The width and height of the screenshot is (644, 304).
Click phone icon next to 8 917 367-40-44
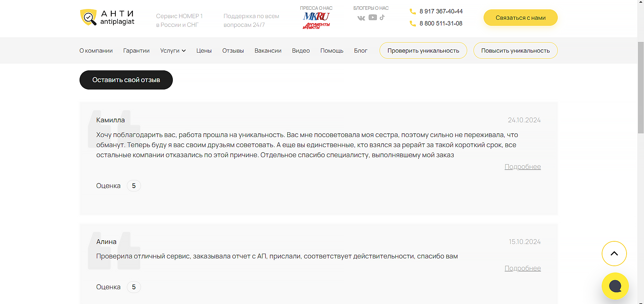tap(413, 11)
